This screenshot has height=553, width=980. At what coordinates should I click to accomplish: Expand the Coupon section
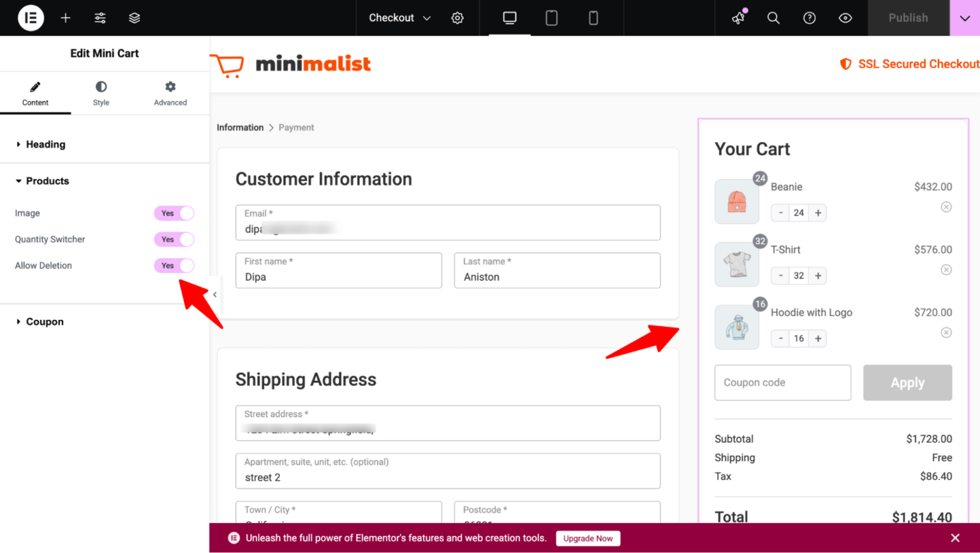pyautogui.click(x=45, y=321)
